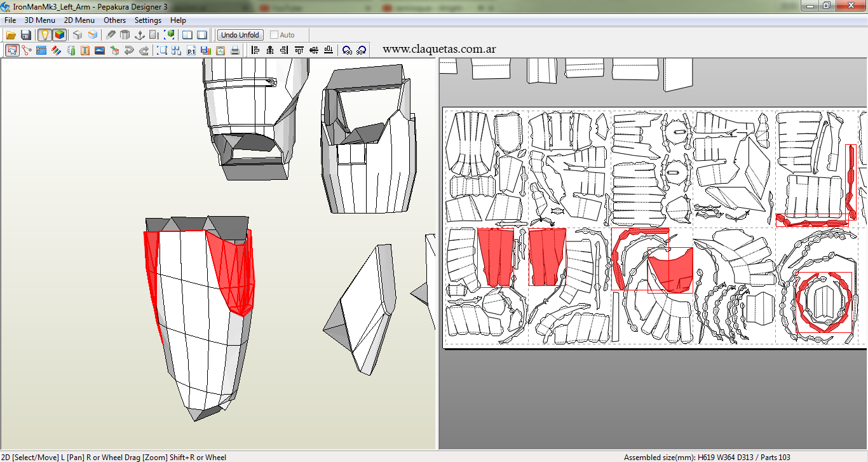The image size is (868, 462).
Task: Open the Others menu
Action: (x=115, y=20)
